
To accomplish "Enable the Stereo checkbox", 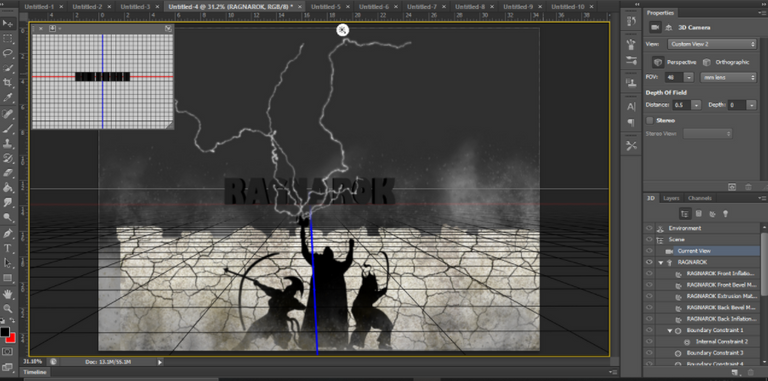I will click(649, 120).
